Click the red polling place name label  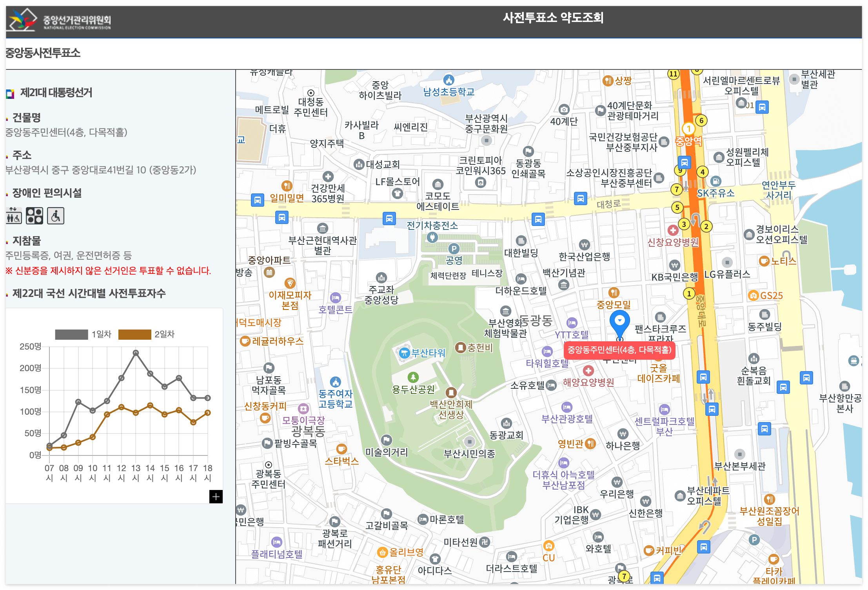pos(619,350)
